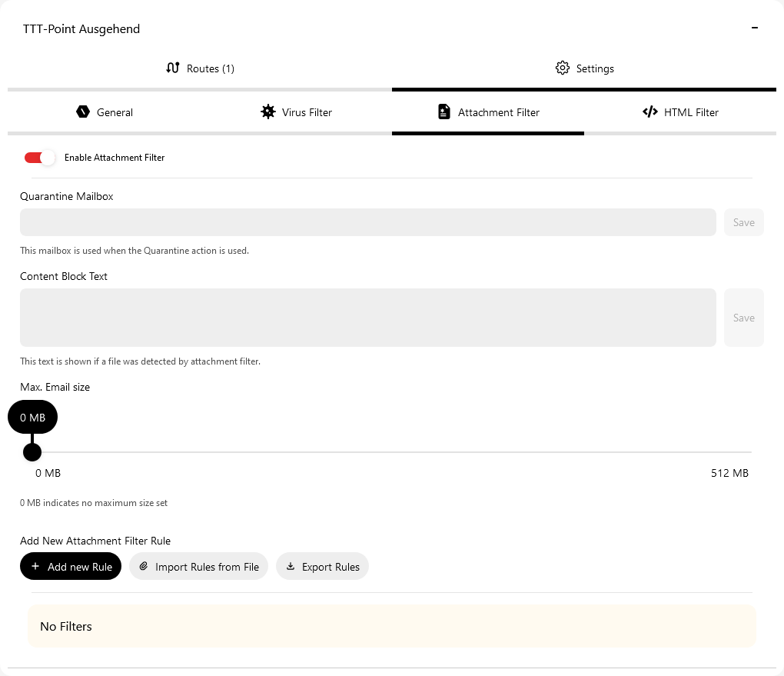Click Save next to Quarantine Mailbox

click(x=743, y=222)
